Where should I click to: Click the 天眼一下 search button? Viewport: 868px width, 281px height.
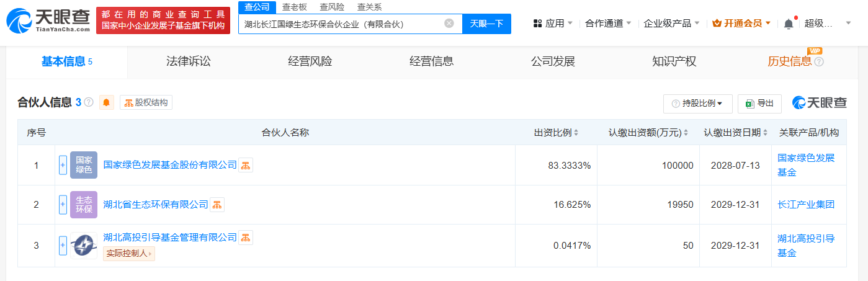coord(486,24)
